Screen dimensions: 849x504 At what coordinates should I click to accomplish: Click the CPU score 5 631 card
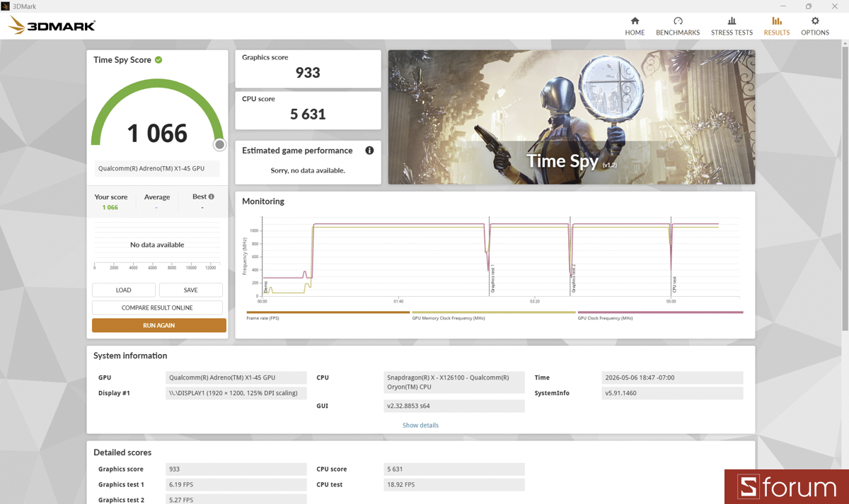point(308,110)
